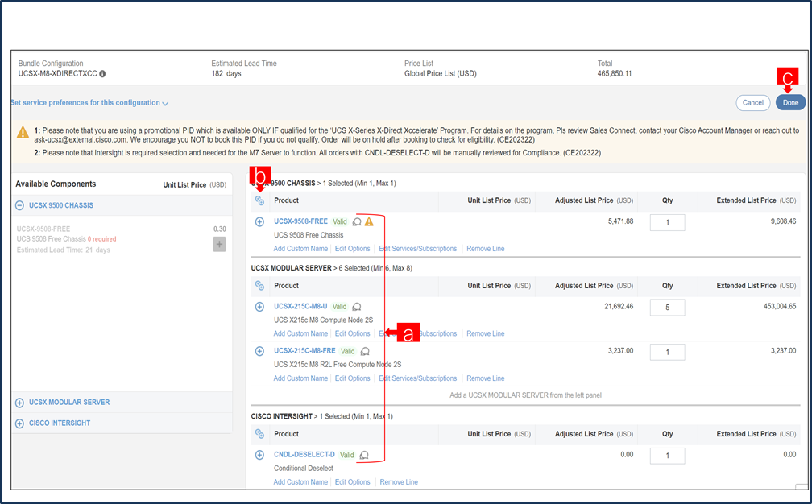812x504 pixels.
Task: Click Add Custom Name under UCSX-215C-M8-U
Action: click(300, 334)
